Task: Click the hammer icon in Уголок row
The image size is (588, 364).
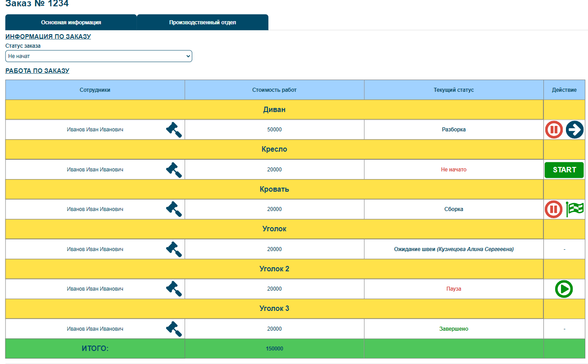Action: 174,249
